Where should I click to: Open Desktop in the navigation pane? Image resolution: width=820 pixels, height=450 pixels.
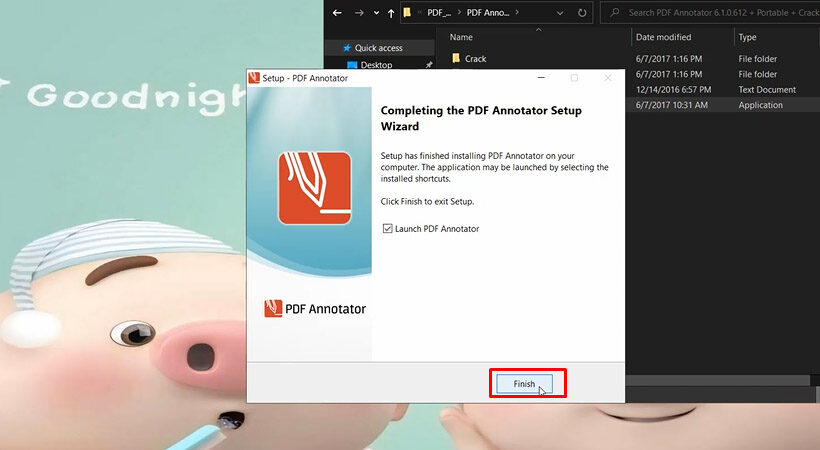(x=376, y=65)
